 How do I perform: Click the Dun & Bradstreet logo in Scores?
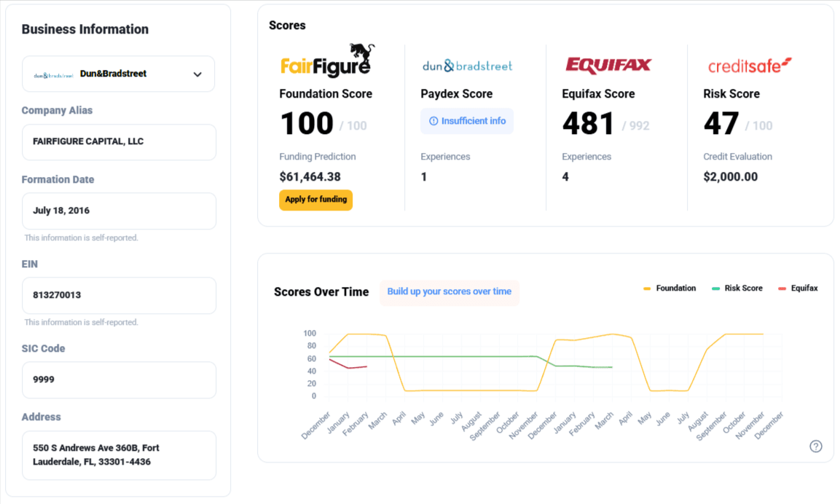467,66
